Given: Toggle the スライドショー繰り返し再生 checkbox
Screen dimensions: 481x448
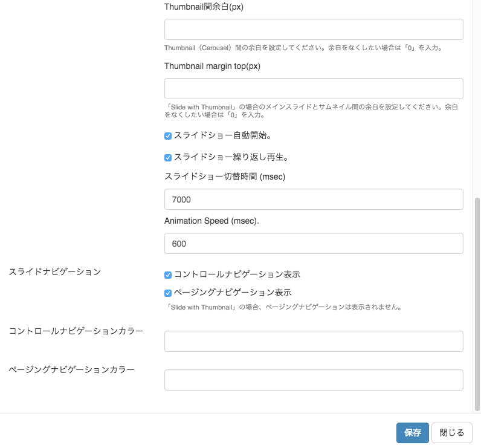Looking at the screenshot, I should [168, 158].
